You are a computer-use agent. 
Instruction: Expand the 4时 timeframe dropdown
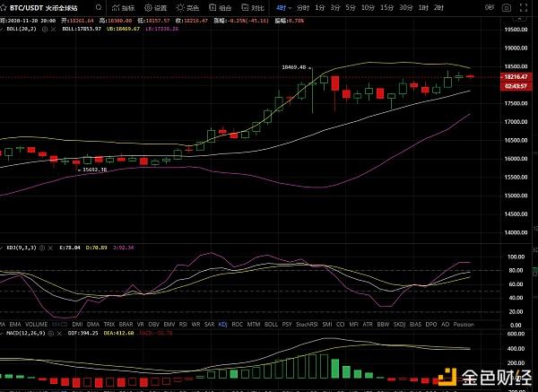click(x=283, y=7)
